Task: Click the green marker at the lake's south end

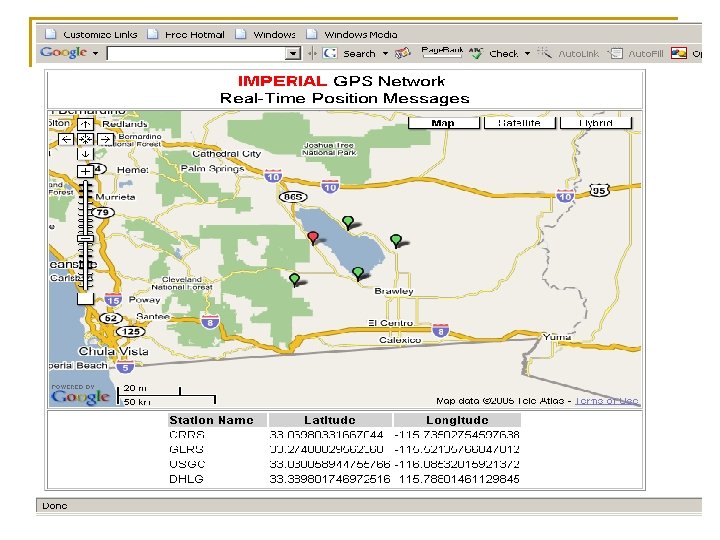Action: pyautogui.click(x=358, y=274)
